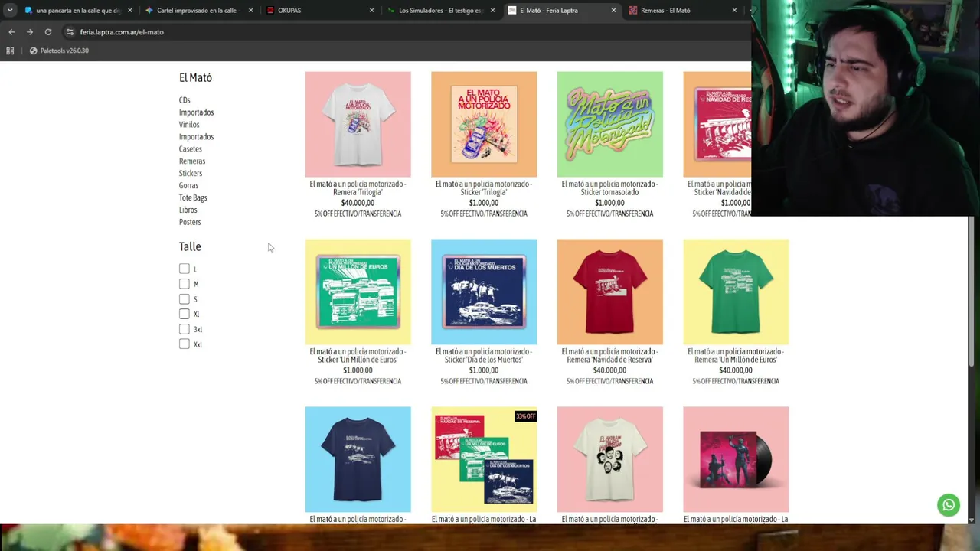Viewport: 980px width, 551px height.
Task: Reload the feria.laptra.com.ar page
Action: coord(48,32)
